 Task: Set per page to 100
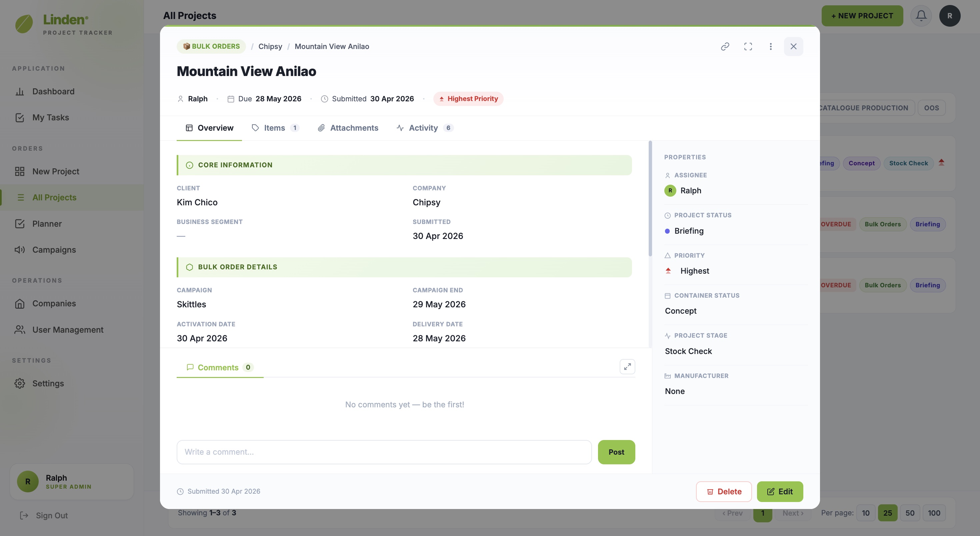(x=934, y=513)
